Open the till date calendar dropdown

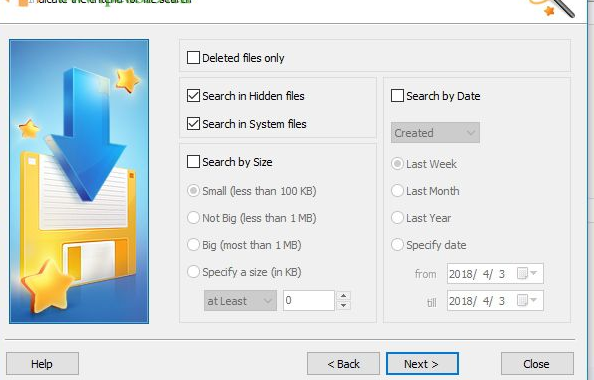(x=528, y=301)
